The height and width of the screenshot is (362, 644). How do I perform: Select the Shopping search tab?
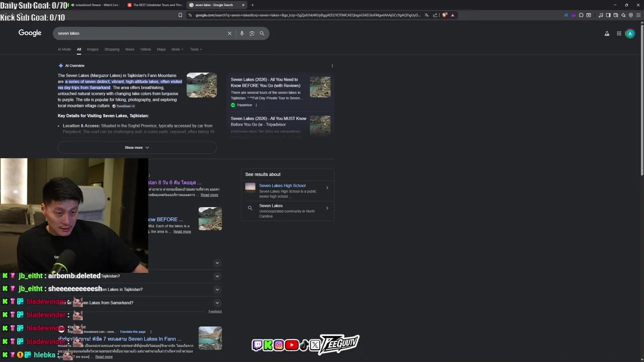coord(112,49)
